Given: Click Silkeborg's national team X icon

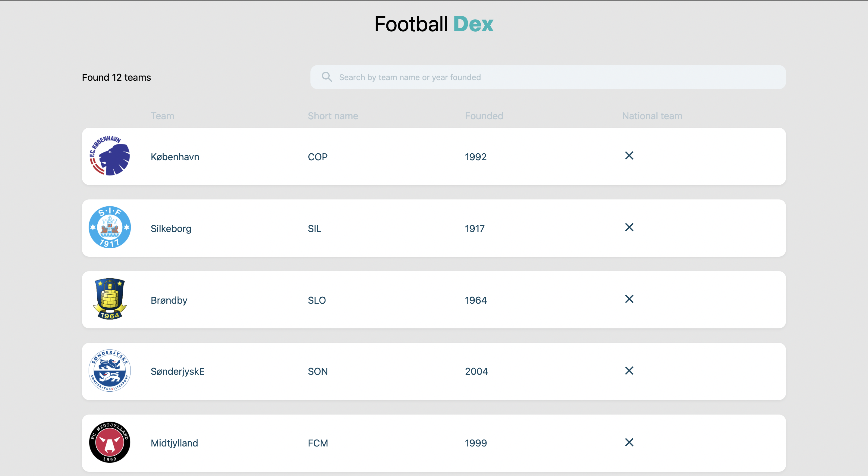Looking at the screenshot, I should 629,227.
